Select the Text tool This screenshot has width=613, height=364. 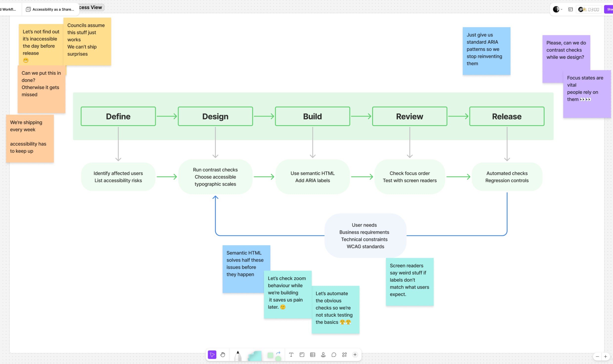(291, 355)
